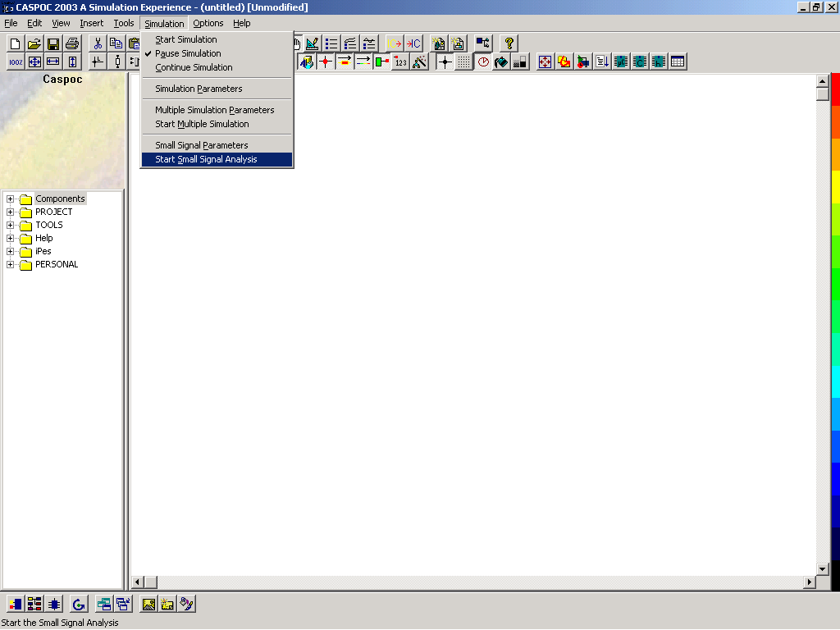Click the fit width horizontal arrow icon

tap(53, 62)
